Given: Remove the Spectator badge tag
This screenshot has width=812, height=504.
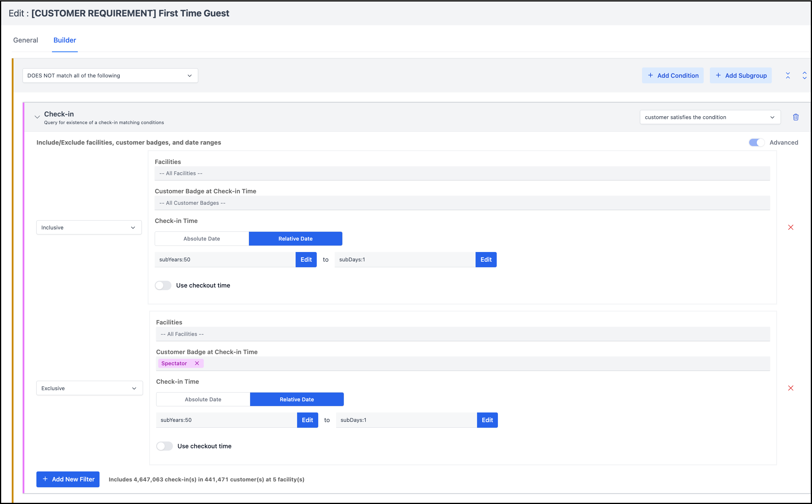Looking at the screenshot, I should coord(197,363).
